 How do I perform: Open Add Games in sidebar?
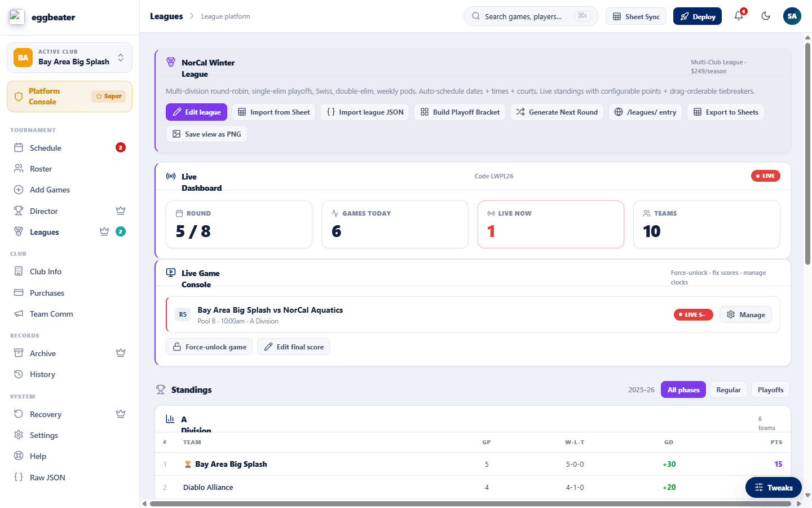69,190
